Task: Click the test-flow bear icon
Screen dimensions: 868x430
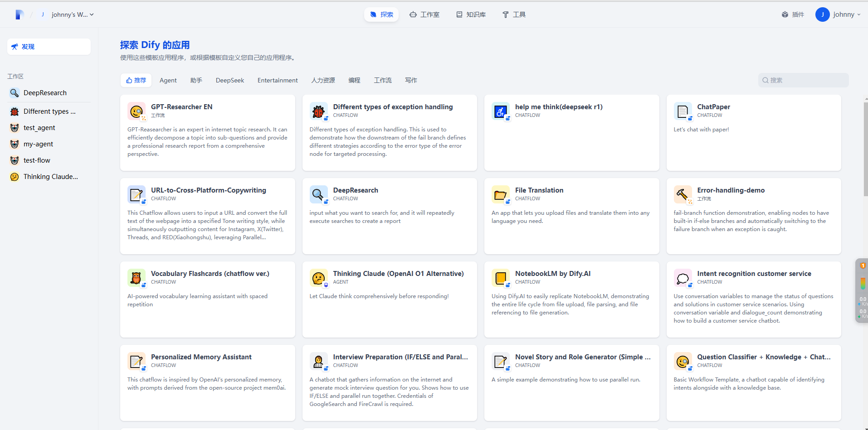Action: coord(15,160)
